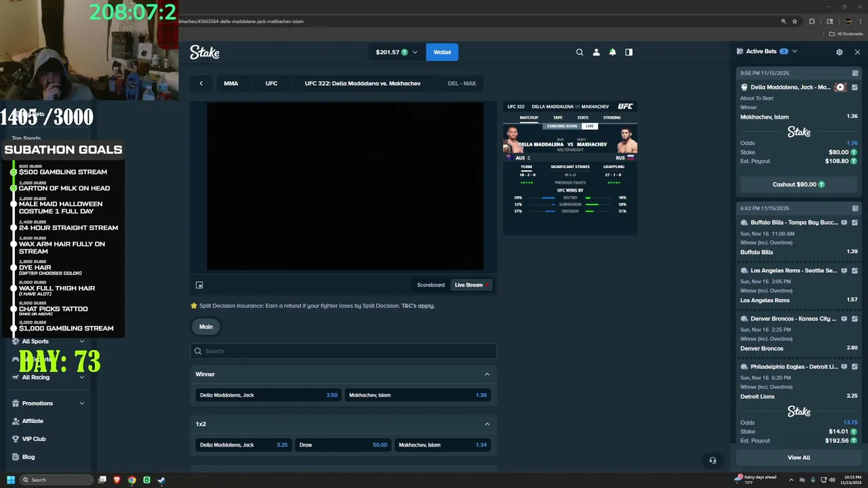Bet Della Maddalena at 3.25 in 1x2
868x488 pixels.
[243, 445]
